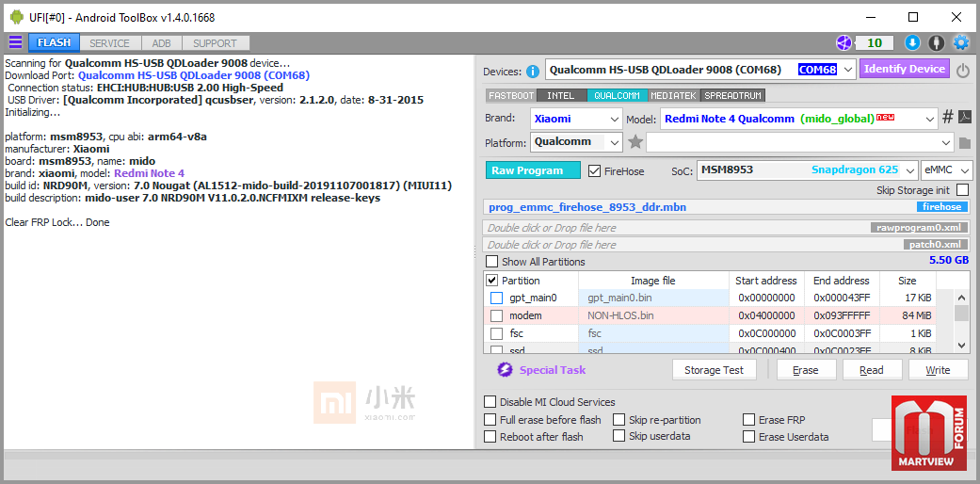Click the hash symbol icon beside Model
Image resolution: width=980 pixels, height=484 pixels.
click(x=948, y=118)
